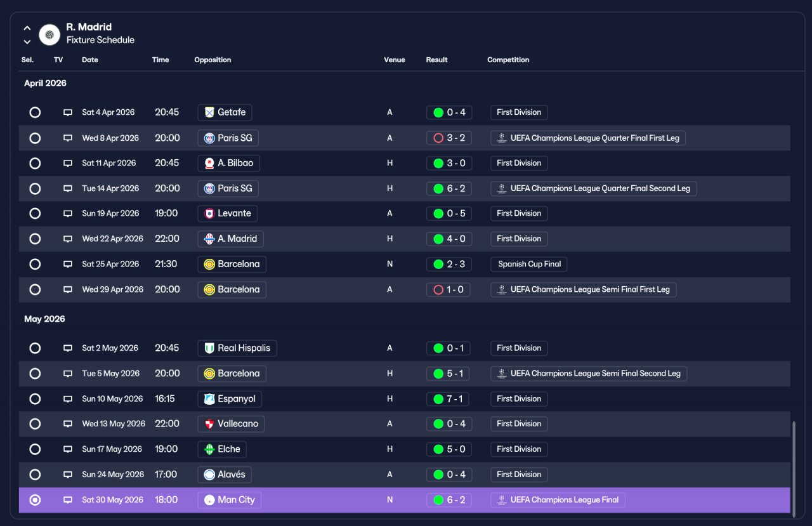Click the TV icon for the Elche match
812x526 pixels.
point(68,449)
